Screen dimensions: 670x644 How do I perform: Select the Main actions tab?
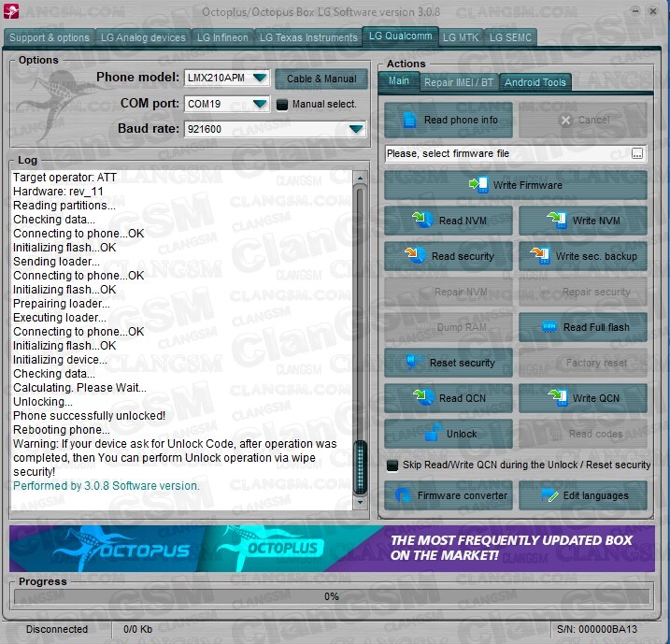coord(399,80)
